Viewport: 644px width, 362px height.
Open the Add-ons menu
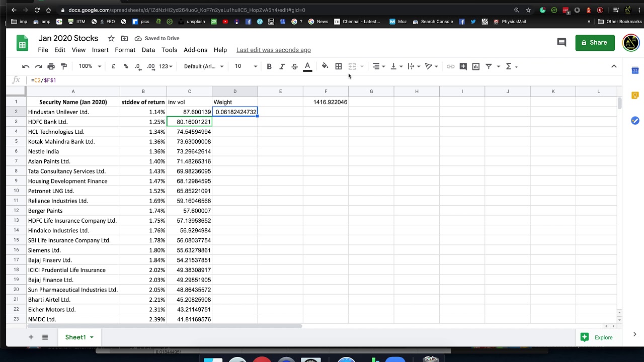[x=196, y=50]
